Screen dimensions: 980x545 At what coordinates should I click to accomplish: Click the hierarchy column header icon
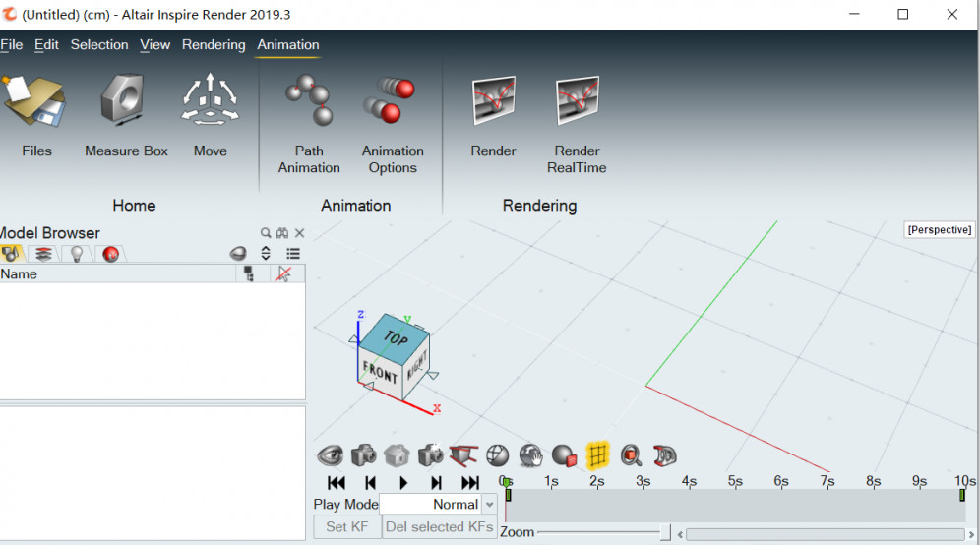[x=249, y=273]
